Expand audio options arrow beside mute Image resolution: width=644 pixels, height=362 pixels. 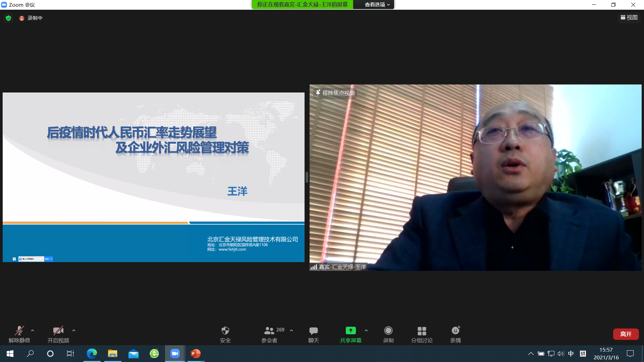pos(33,330)
